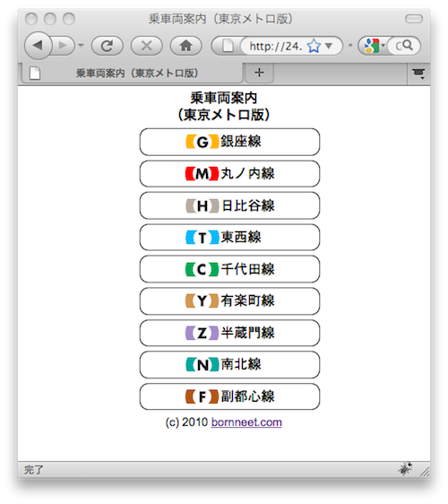Viewport: 448px width, 504px height.
Task: Open the 東西線 (T) line button
Action: tap(229, 238)
